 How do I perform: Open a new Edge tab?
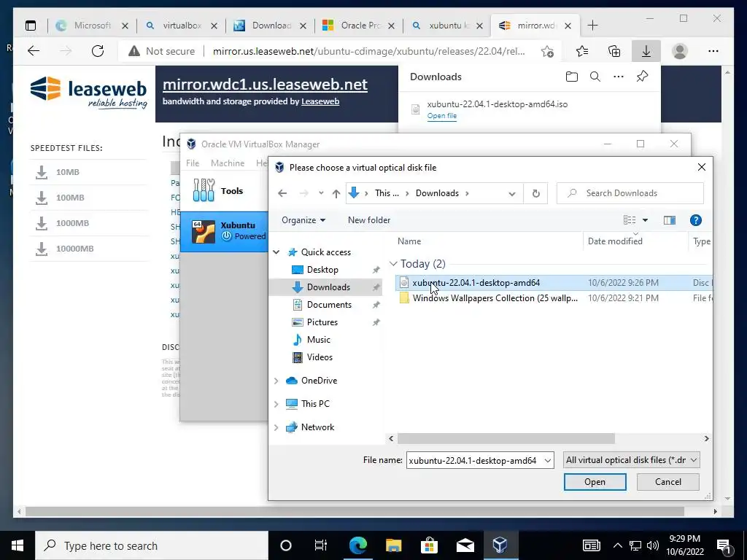click(x=592, y=26)
